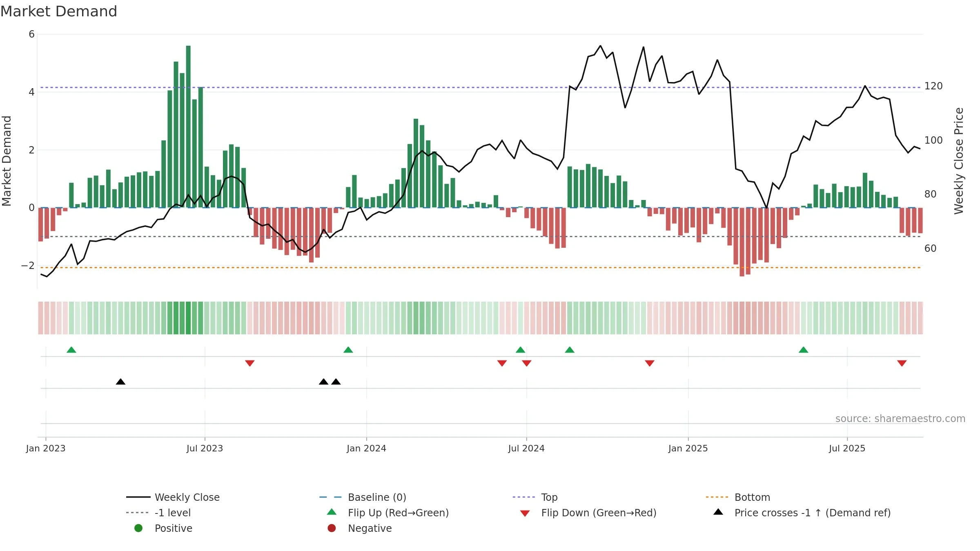Click the Top legend label

(x=549, y=497)
